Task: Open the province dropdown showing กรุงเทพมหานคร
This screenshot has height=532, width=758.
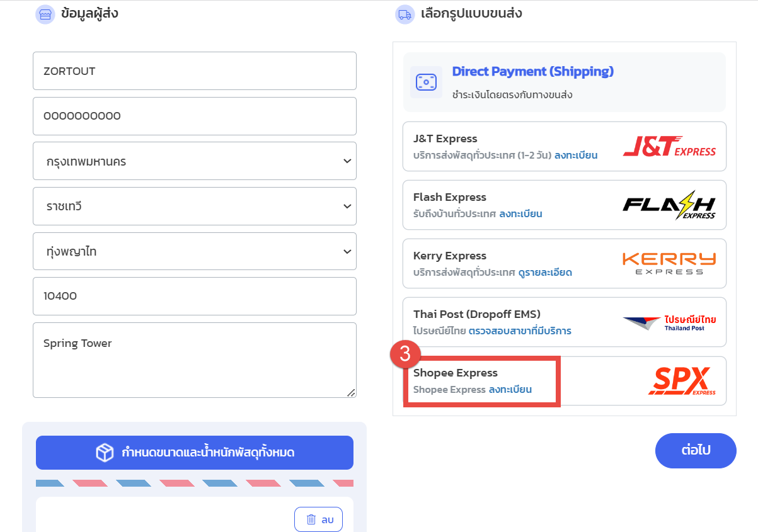Action: pos(195,161)
